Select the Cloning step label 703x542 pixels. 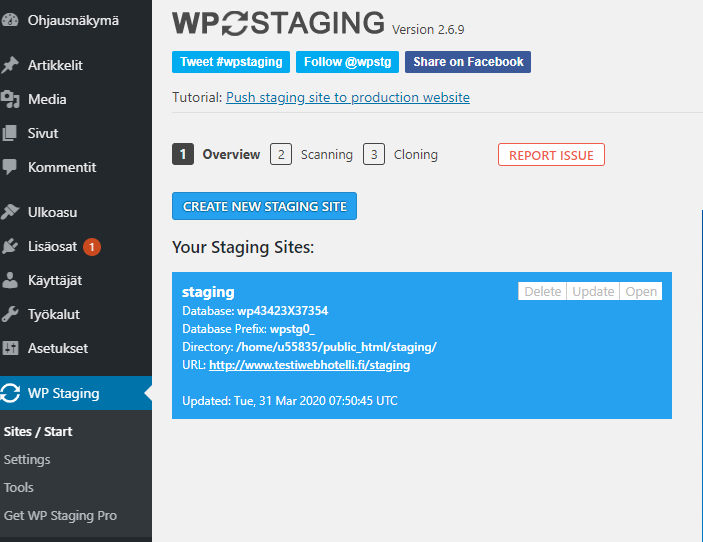click(x=416, y=155)
